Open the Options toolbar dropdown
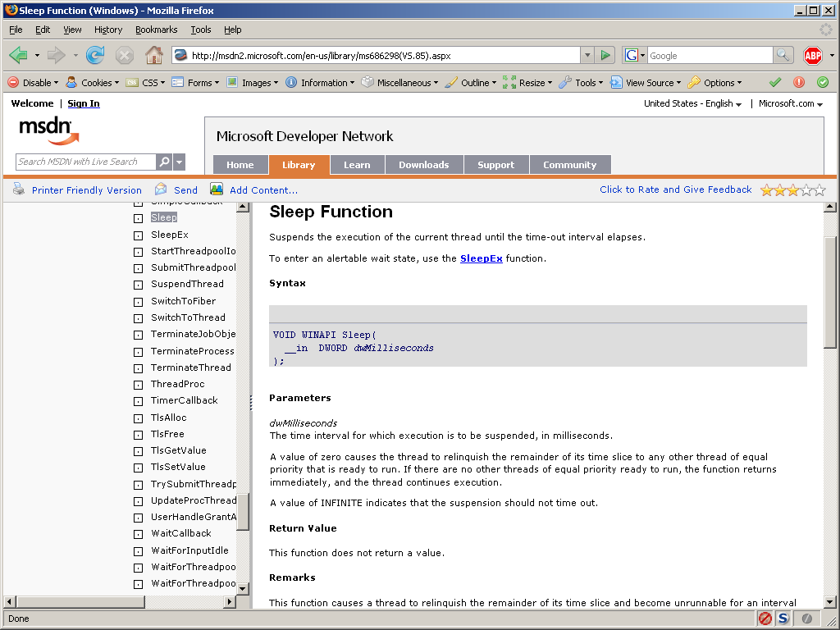The width and height of the screenshot is (840, 630). click(x=715, y=83)
